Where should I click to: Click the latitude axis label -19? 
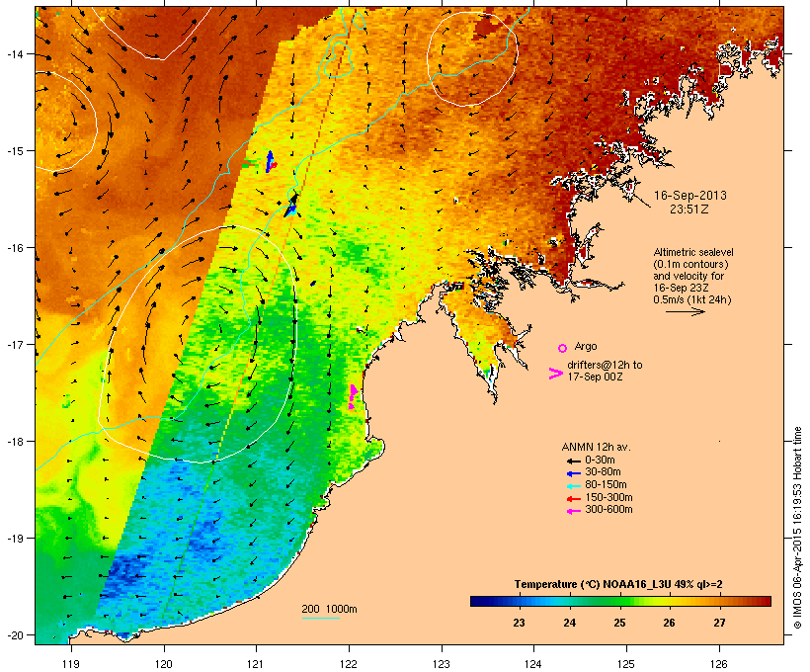(x=14, y=539)
